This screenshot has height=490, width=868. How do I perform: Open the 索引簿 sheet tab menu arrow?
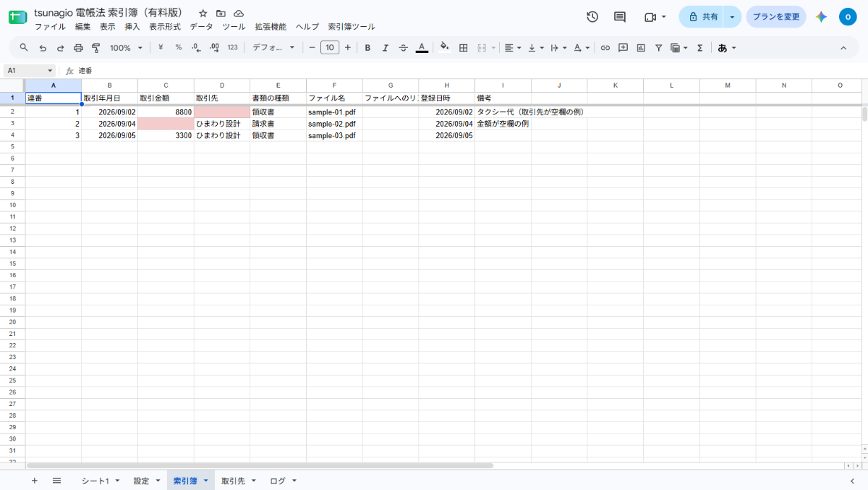click(x=205, y=481)
